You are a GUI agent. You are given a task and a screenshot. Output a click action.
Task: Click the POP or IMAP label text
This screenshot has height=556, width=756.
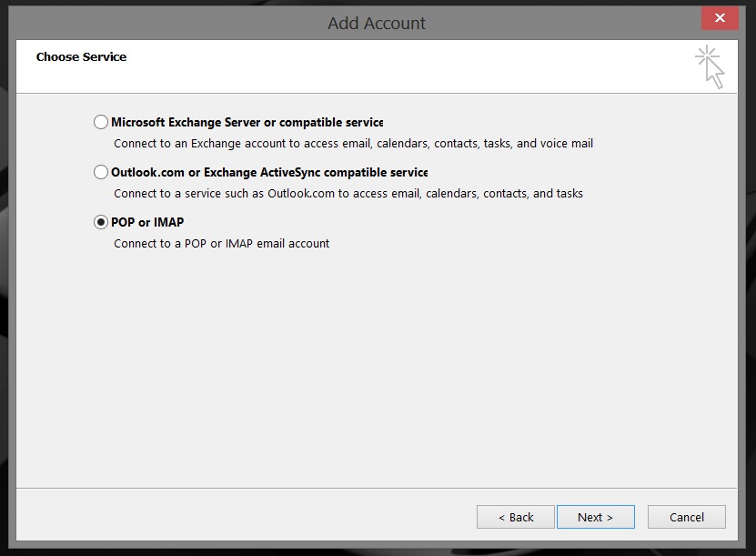coord(149,221)
